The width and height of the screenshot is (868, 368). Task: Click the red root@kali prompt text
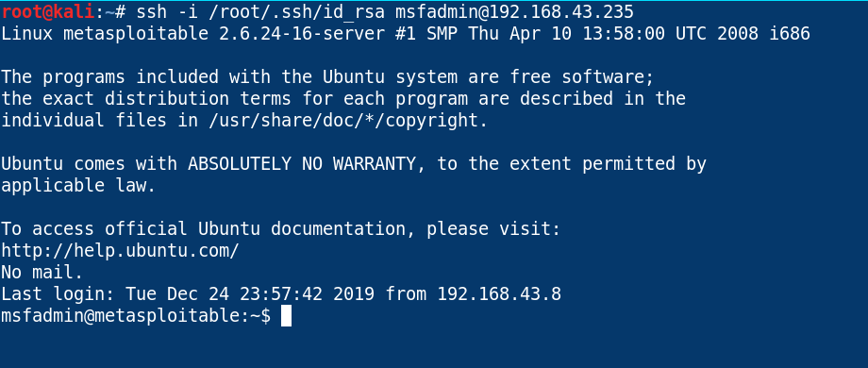[46, 12]
